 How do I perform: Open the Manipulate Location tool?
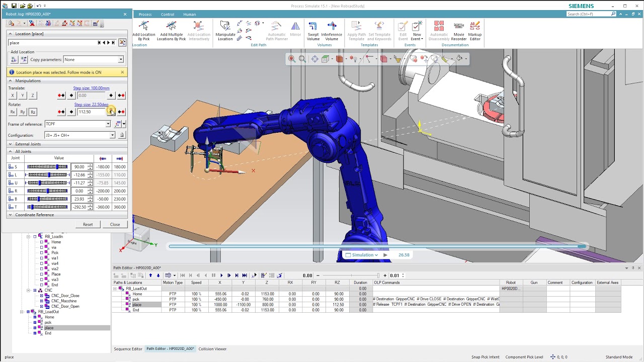click(x=225, y=31)
